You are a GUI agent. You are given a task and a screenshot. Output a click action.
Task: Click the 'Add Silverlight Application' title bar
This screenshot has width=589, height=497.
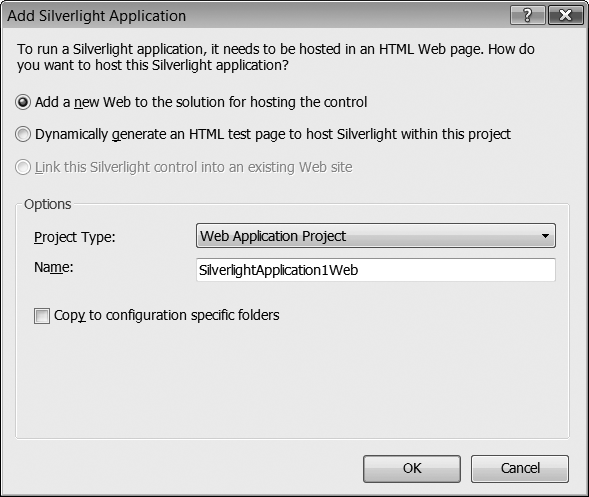pyautogui.click(x=255, y=16)
